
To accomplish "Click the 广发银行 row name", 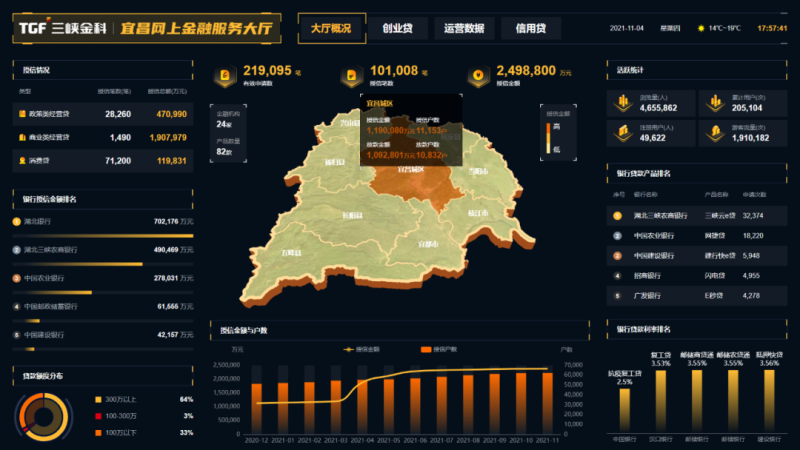I will pos(647,295).
